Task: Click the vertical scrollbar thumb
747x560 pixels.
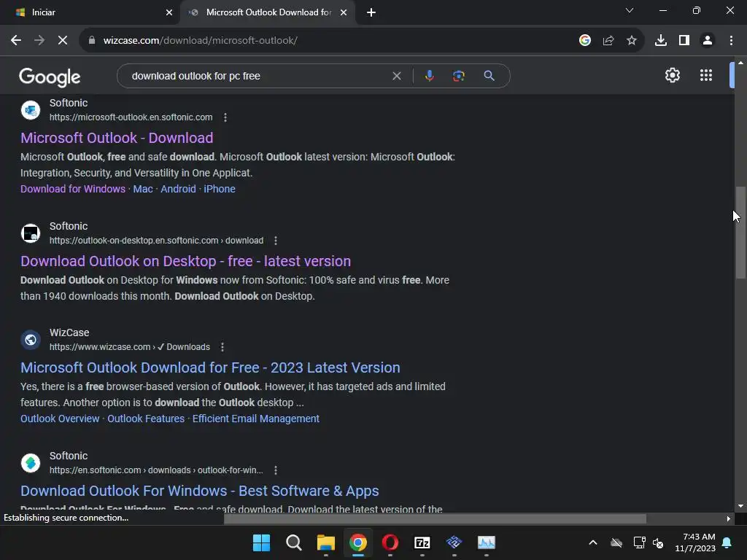Action: click(x=740, y=233)
